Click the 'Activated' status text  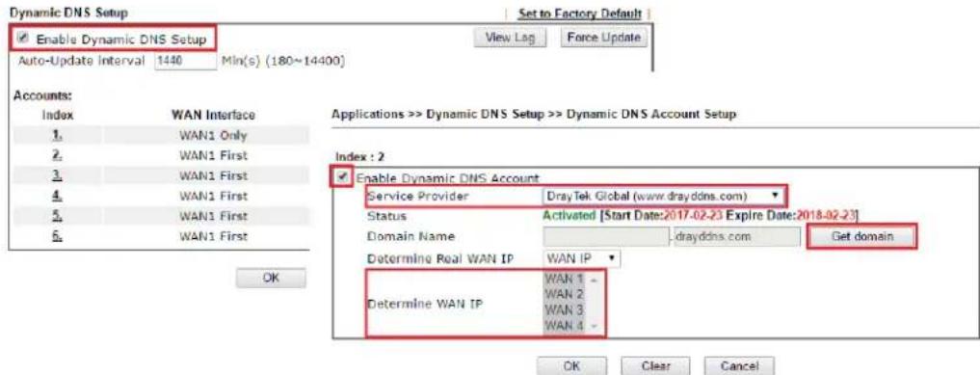[569, 216]
